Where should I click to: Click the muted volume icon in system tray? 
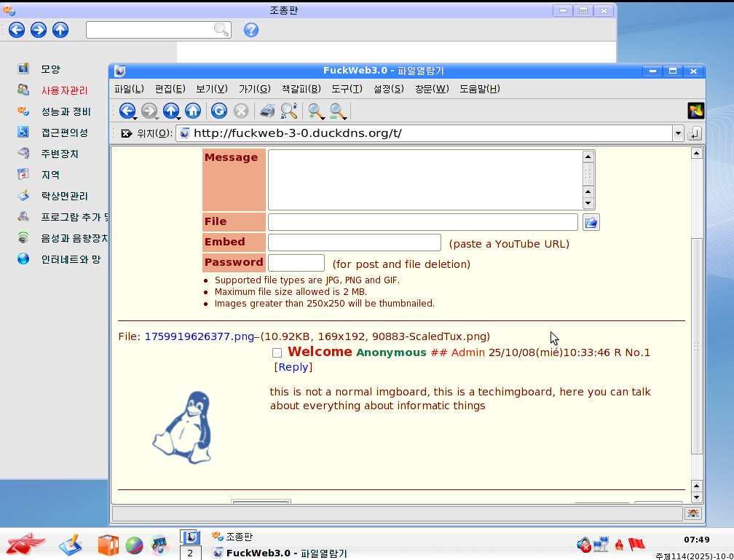tap(583, 544)
